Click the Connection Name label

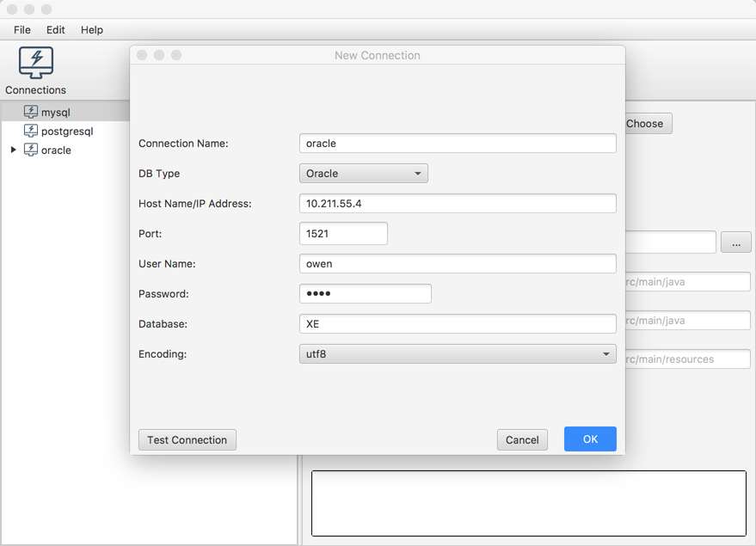pyautogui.click(x=183, y=144)
